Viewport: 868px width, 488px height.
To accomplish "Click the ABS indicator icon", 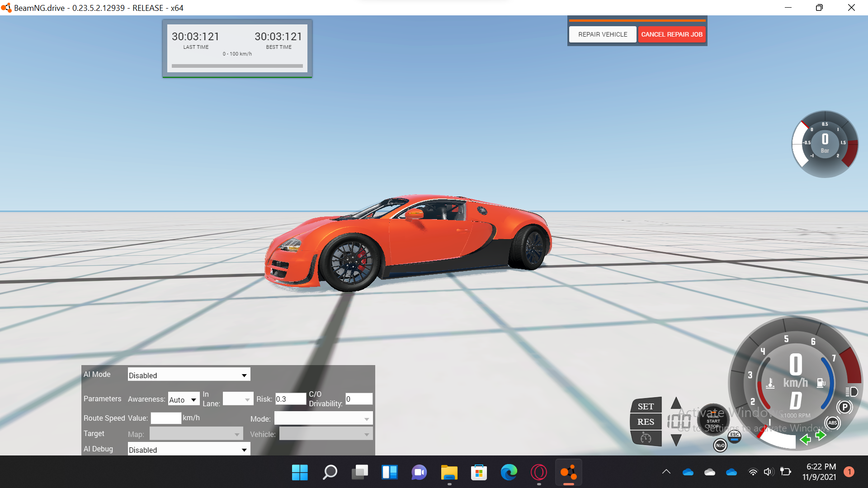I will point(832,423).
